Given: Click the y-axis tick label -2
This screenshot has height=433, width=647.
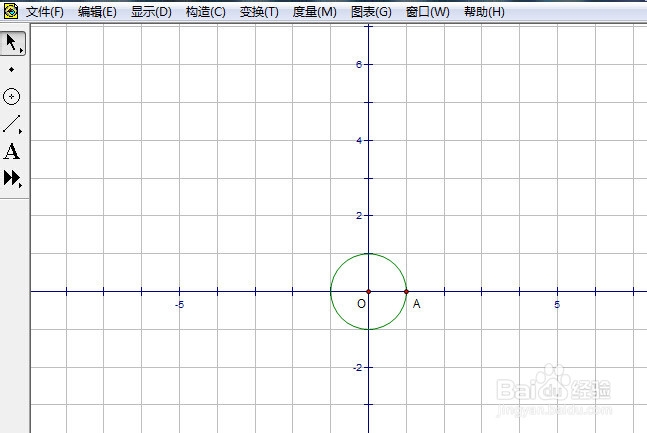Looking at the screenshot, I should [357, 367].
